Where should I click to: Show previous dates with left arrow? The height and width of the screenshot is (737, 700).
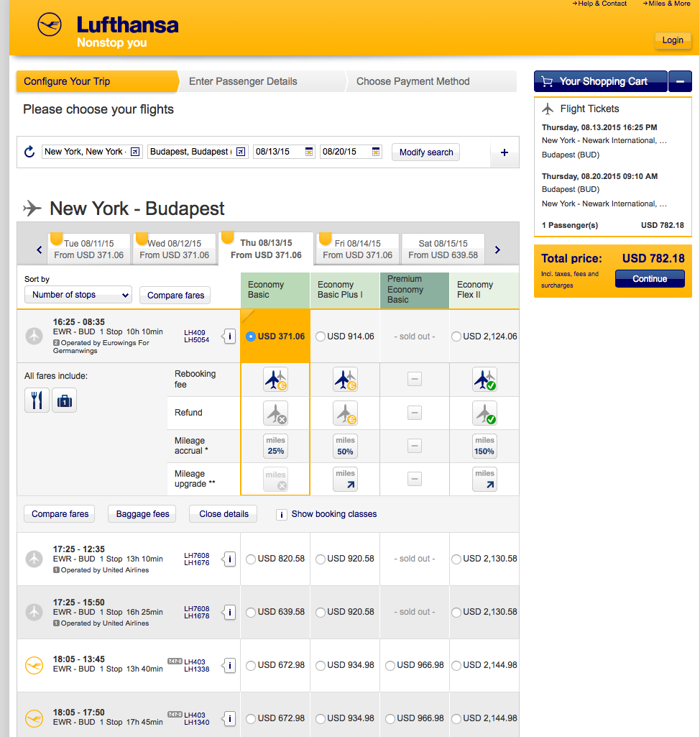click(40, 250)
